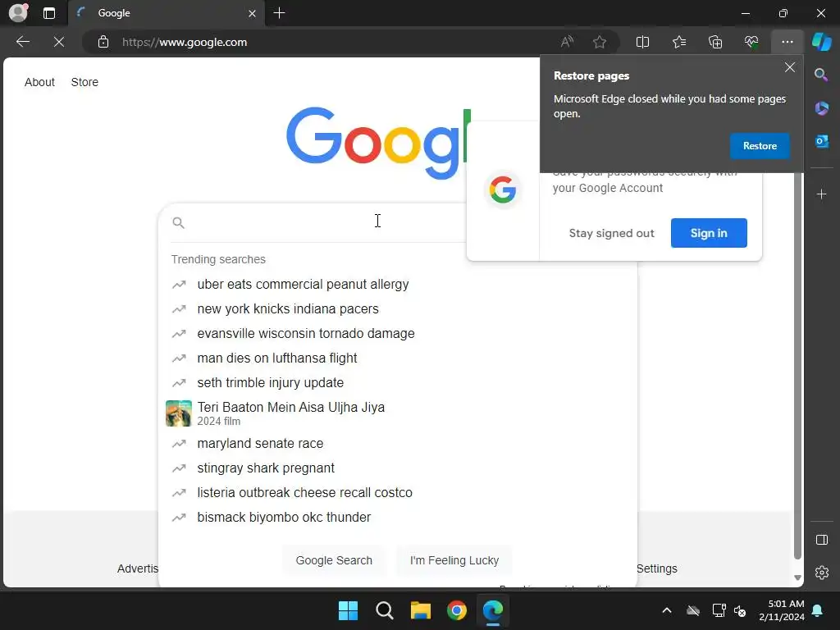Open Outlook in the sidebar
The width and height of the screenshot is (840, 630).
[x=821, y=141]
